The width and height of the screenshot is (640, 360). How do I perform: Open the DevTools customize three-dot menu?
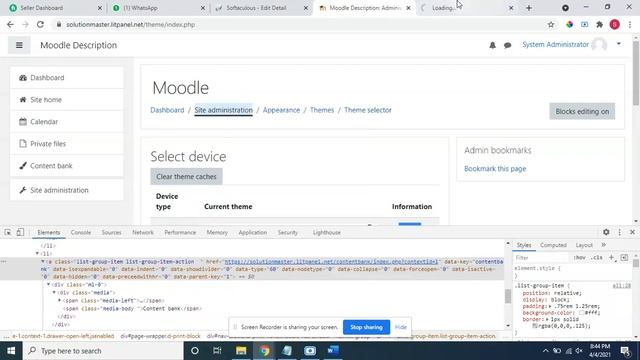[620, 232]
